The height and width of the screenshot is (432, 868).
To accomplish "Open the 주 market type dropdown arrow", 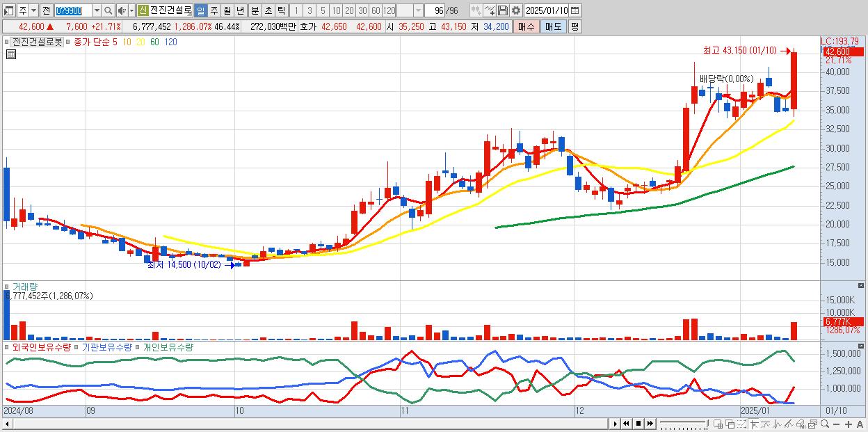I will click(34, 10).
